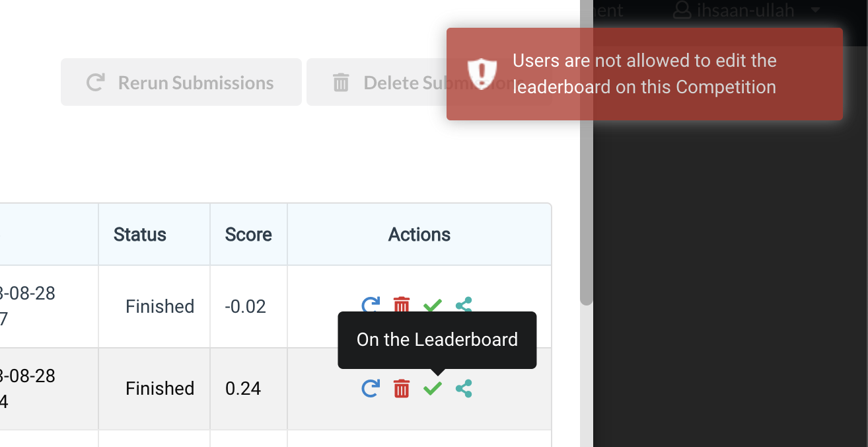Click the shield alert icon in the notification
The width and height of the screenshot is (868, 447).
click(482, 73)
